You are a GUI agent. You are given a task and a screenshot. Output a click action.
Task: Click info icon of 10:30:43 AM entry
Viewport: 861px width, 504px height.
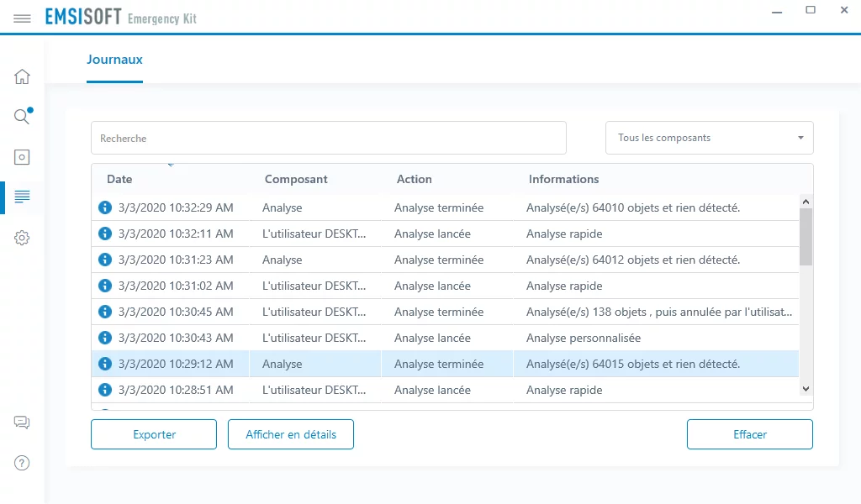click(105, 338)
